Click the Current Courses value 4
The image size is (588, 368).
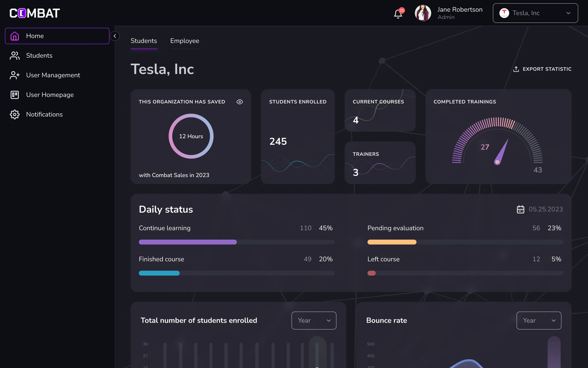(356, 120)
